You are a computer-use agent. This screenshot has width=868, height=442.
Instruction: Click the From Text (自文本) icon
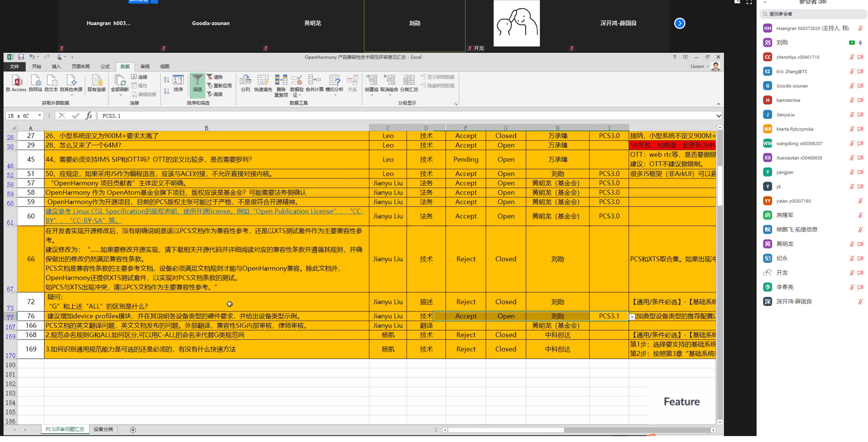(51, 83)
